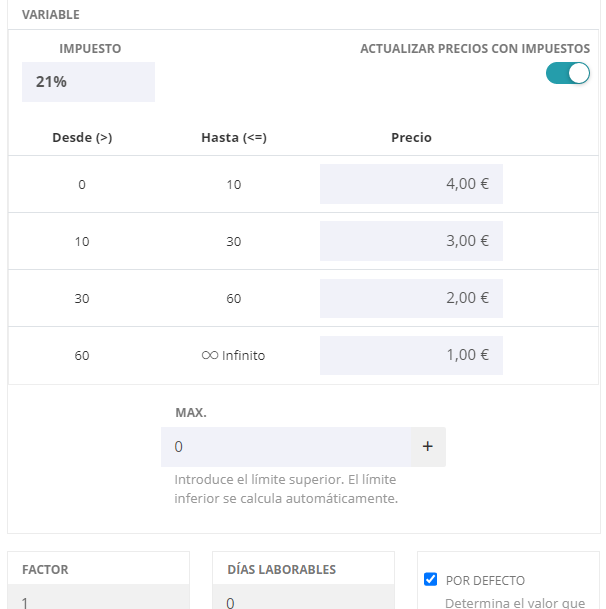
Task: Select the row starting from 60
Action: point(82,355)
